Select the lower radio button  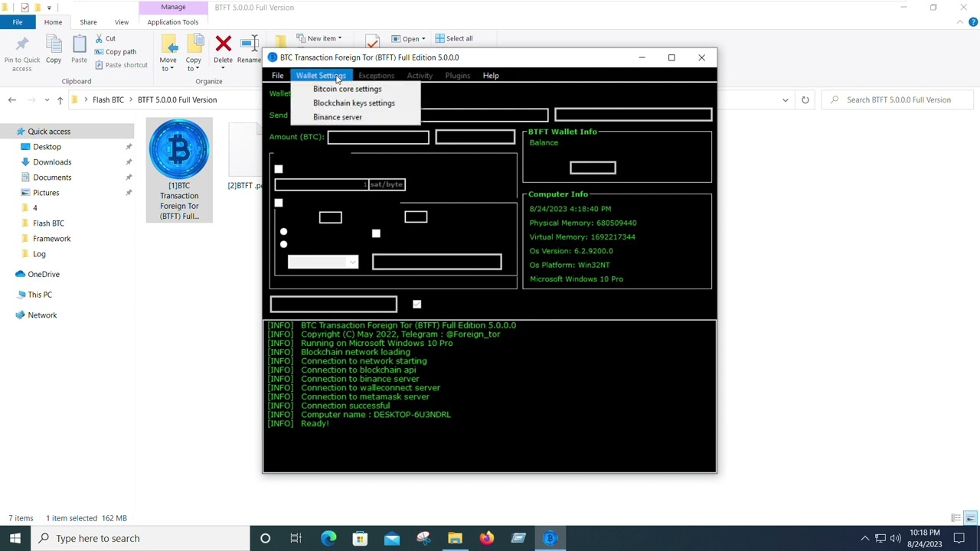point(283,244)
